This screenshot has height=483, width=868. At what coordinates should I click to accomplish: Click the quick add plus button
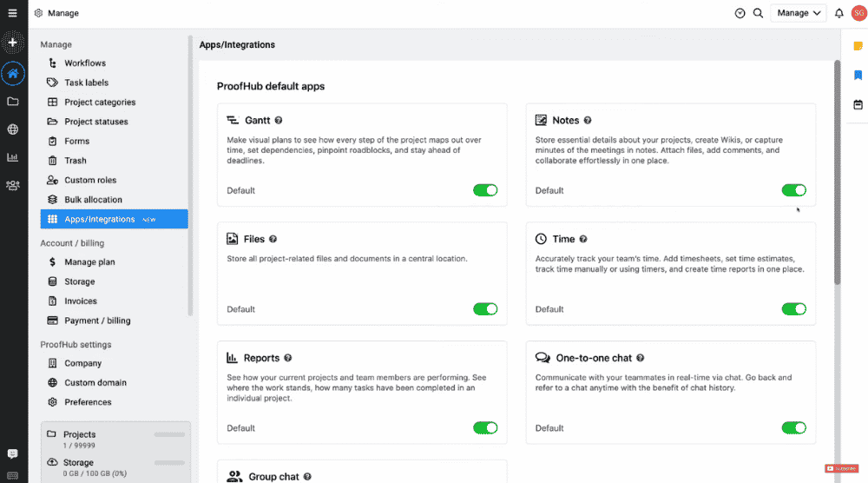13,43
